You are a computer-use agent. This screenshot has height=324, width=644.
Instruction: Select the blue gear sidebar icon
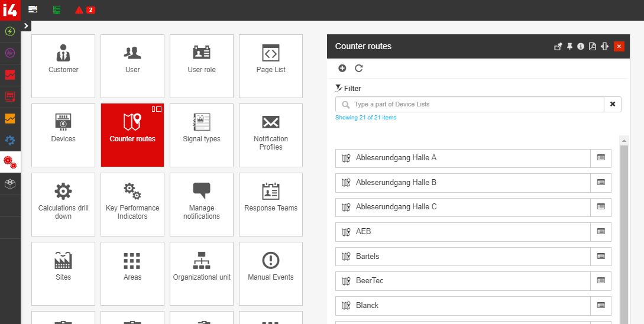point(10,140)
